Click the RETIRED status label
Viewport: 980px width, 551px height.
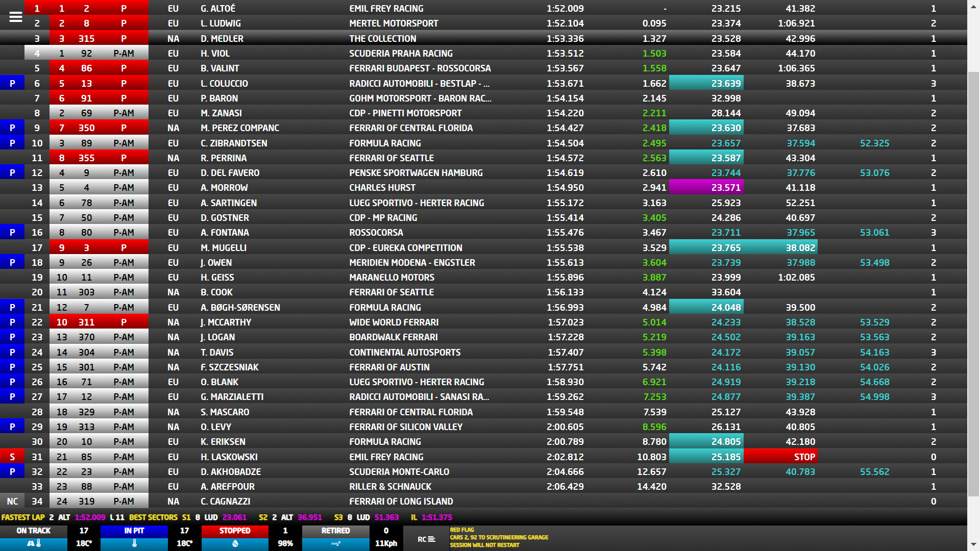[x=335, y=531]
